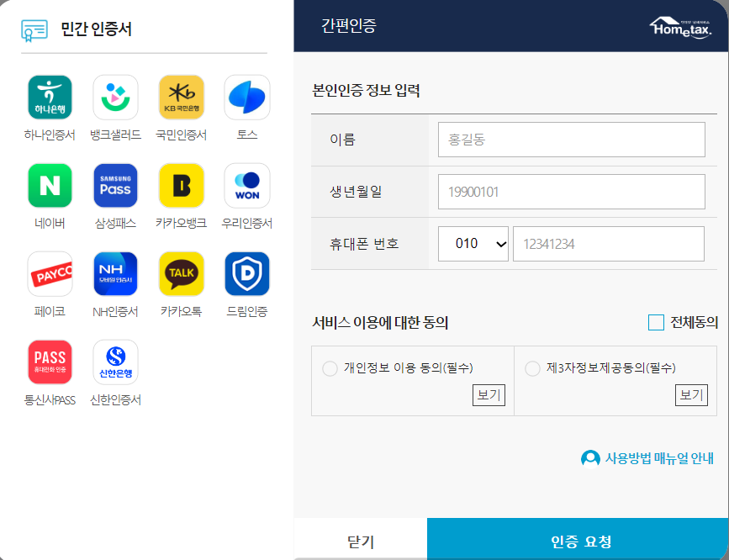
Task: Select the PAYCO authentication icon
Action: [x=50, y=274]
